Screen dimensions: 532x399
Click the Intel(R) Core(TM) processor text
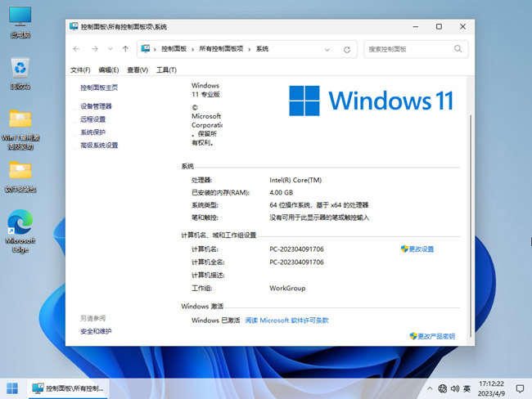pyautogui.click(x=295, y=180)
